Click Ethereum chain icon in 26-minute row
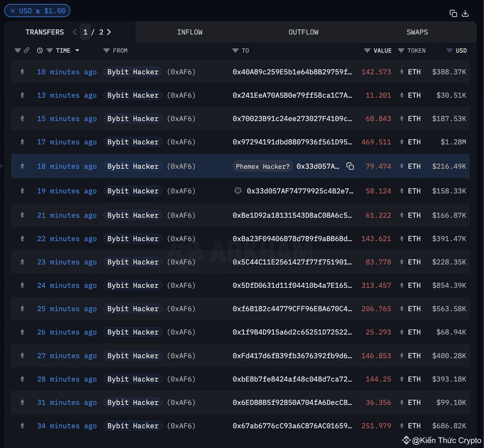 [x=22, y=332]
